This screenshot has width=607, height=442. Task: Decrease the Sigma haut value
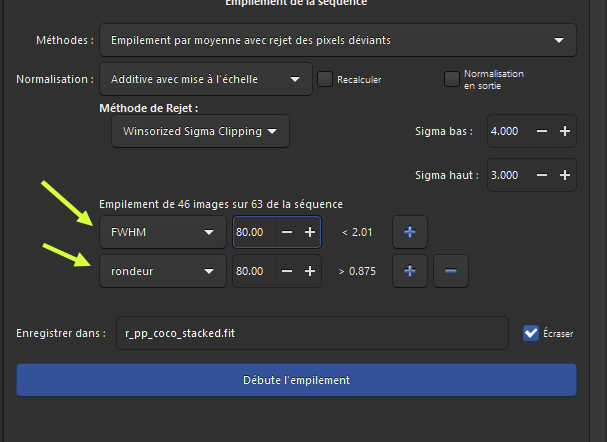(x=542, y=175)
